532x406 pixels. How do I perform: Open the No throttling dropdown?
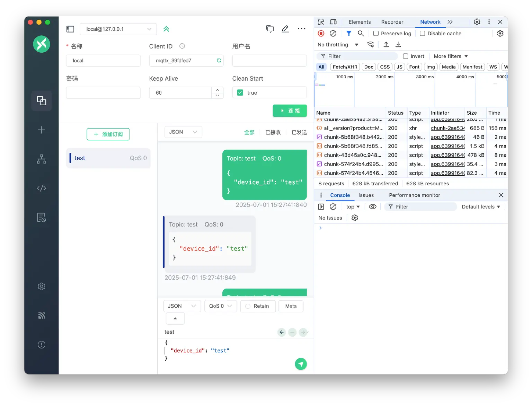[338, 45]
